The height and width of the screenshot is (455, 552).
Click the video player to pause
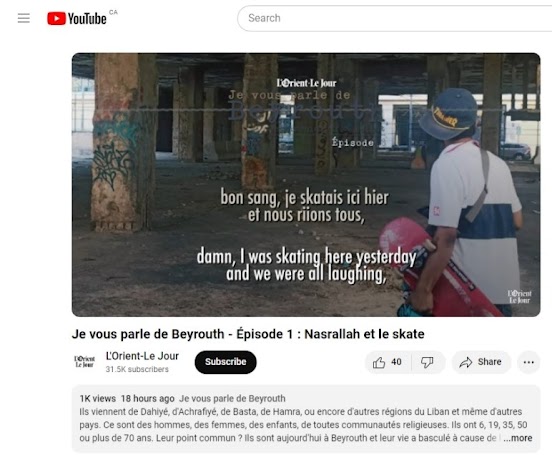(x=306, y=185)
